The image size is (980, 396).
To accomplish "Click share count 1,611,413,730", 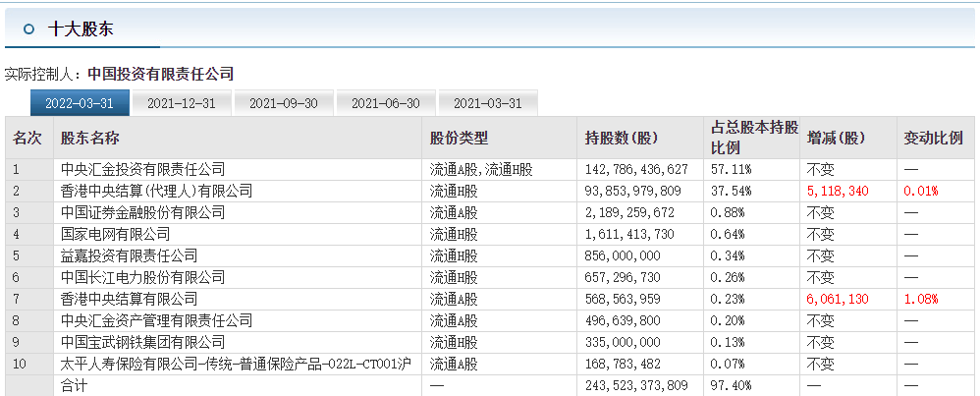I will coord(629,235).
